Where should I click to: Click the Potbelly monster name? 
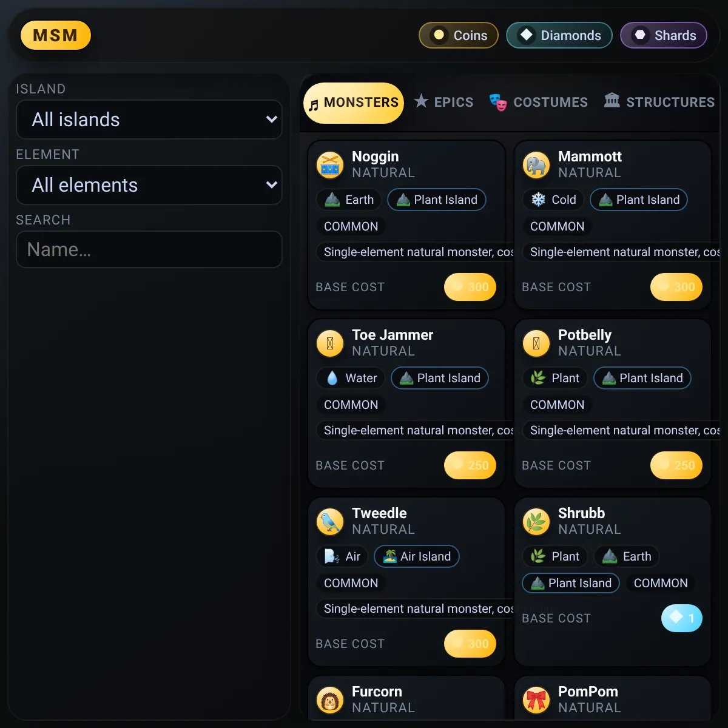coord(585,335)
